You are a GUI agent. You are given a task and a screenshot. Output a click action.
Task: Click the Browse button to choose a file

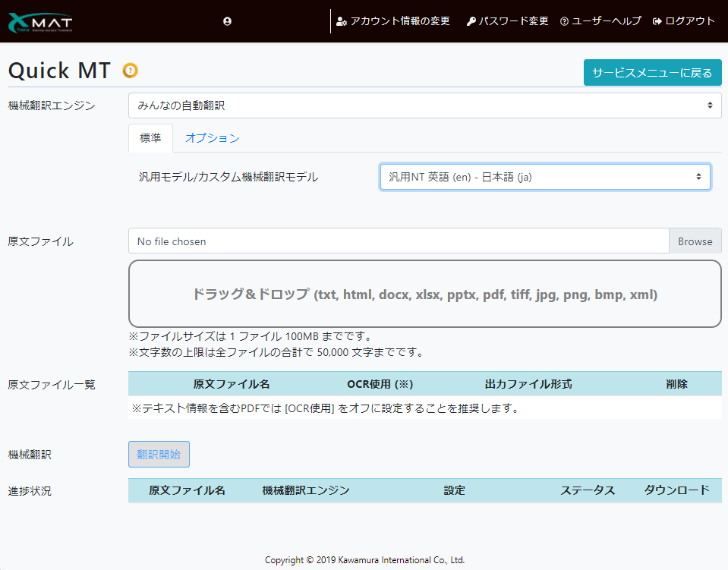pyautogui.click(x=695, y=241)
